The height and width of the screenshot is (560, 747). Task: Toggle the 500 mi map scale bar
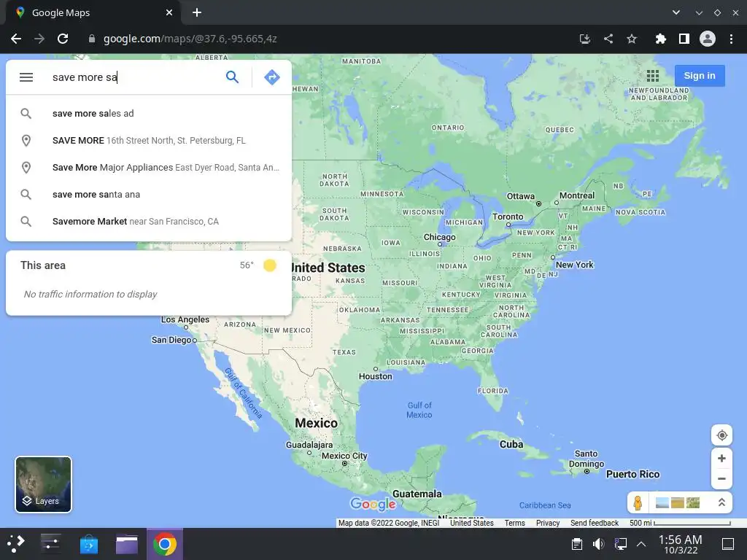[680, 523]
